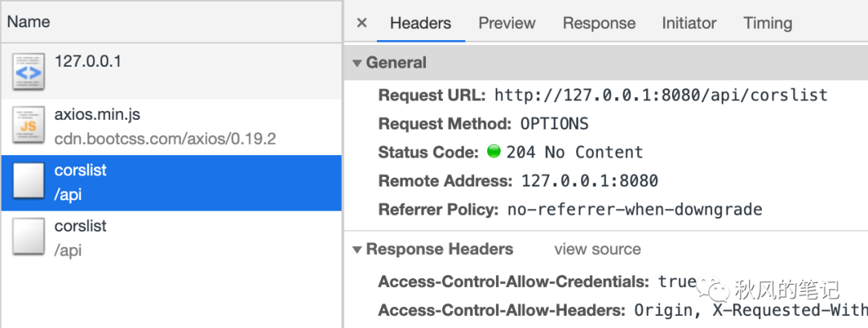Click the axios.min.js JS file icon
Image resolution: width=868 pixels, height=328 pixels.
click(x=28, y=125)
